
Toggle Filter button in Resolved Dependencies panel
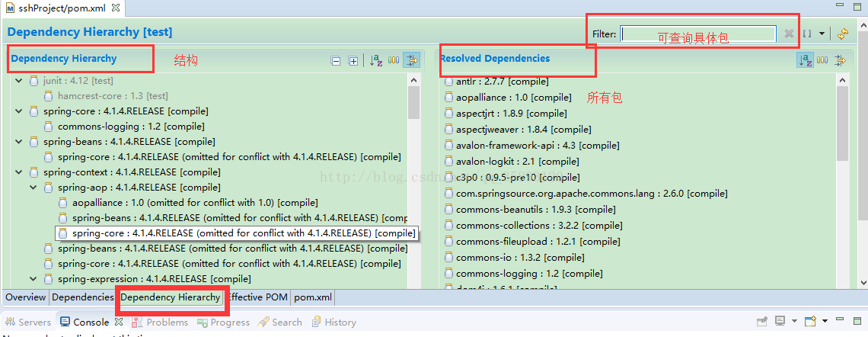[841, 60]
